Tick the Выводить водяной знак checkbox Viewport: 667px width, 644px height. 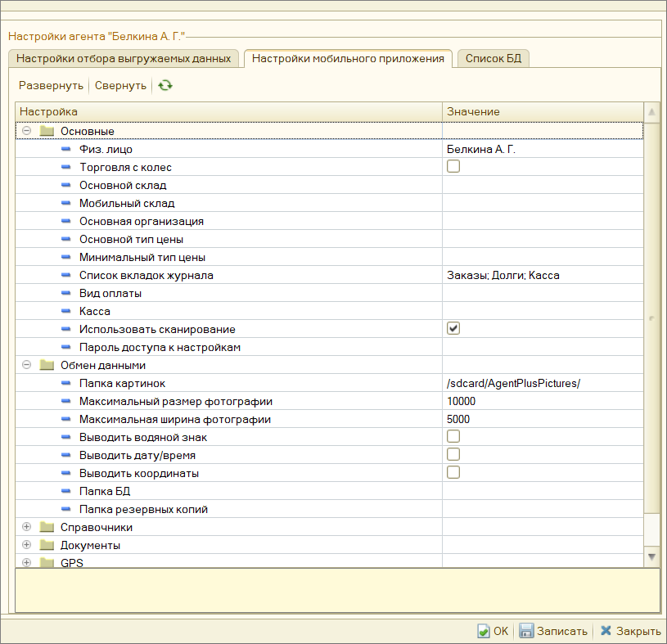pos(453,436)
